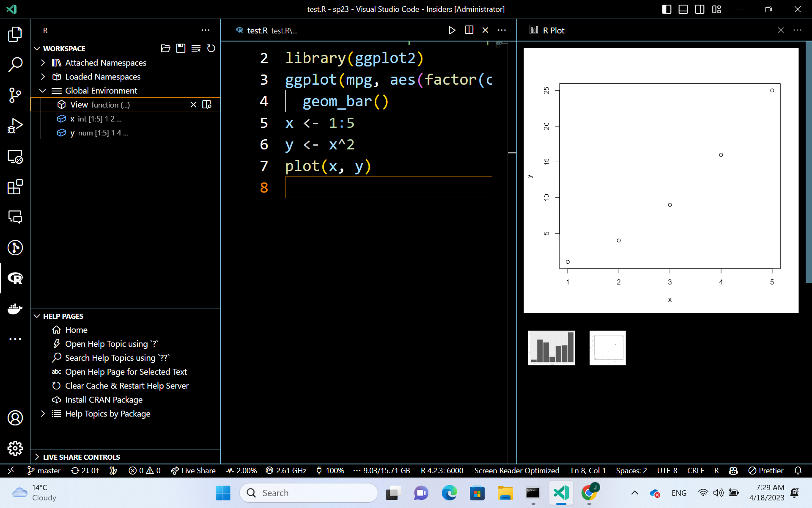Screen dimensions: 812x508
Task: Click Install CRAN Package link
Action: point(104,400)
